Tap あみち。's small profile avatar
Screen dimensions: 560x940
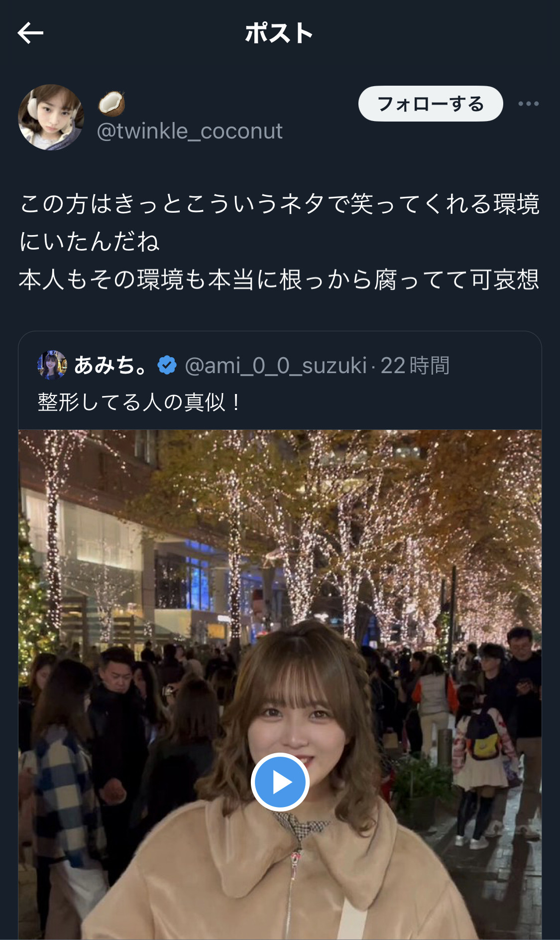[x=52, y=365]
